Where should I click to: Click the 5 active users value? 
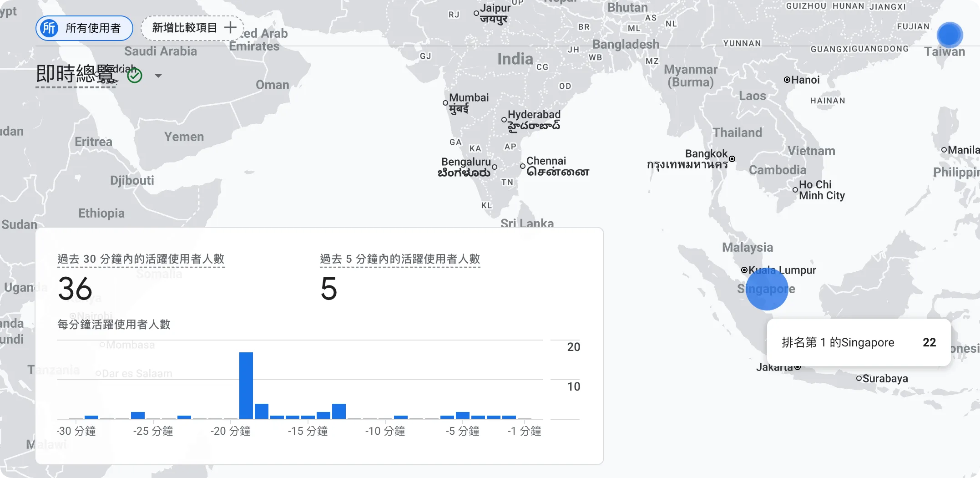tap(328, 289)
